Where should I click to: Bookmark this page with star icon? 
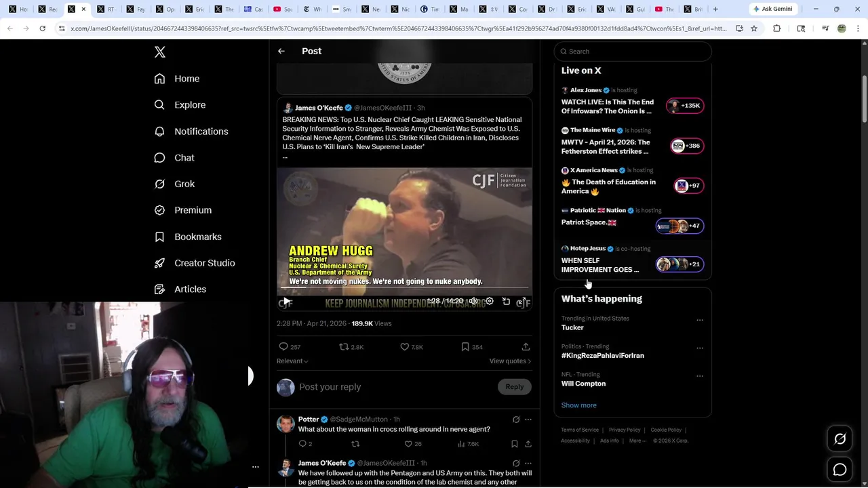753,28
